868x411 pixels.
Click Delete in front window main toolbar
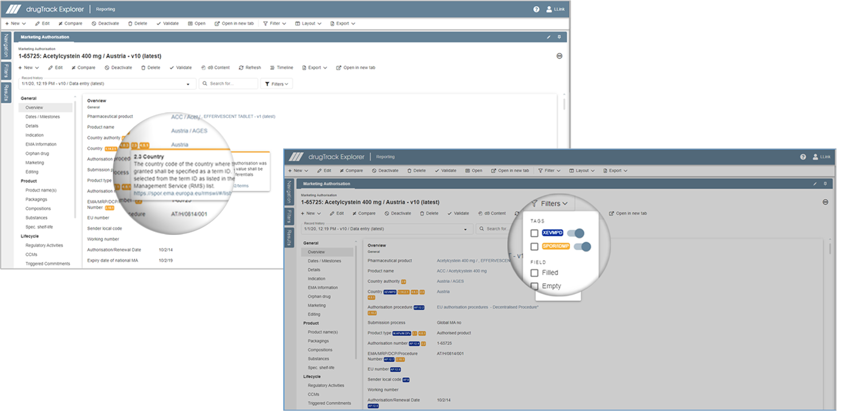coord(417,170)
